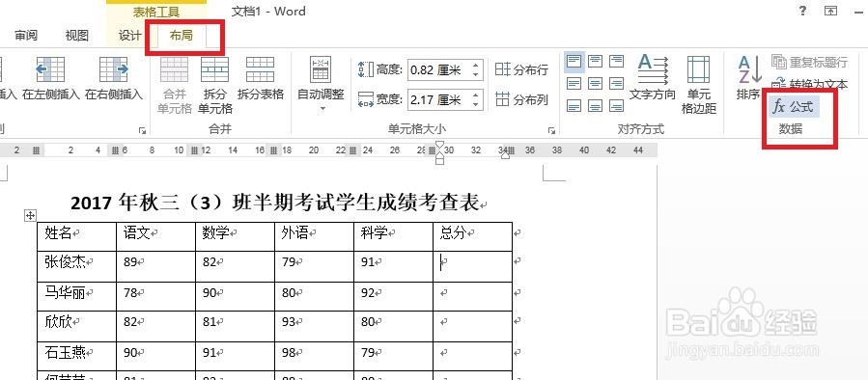Click the Insert Right (在右侧插入) icon
The image size is (868, 380).
coord(114,69)
